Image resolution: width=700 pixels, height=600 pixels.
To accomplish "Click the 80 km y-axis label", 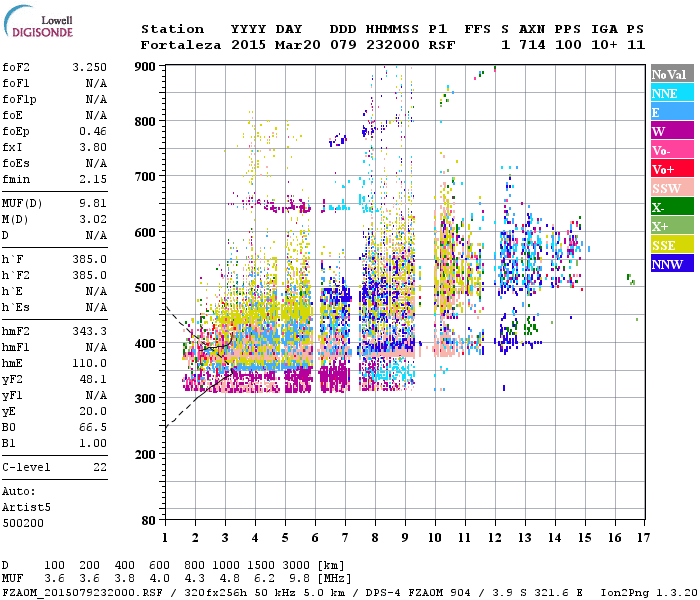I will tap(149, 521).
